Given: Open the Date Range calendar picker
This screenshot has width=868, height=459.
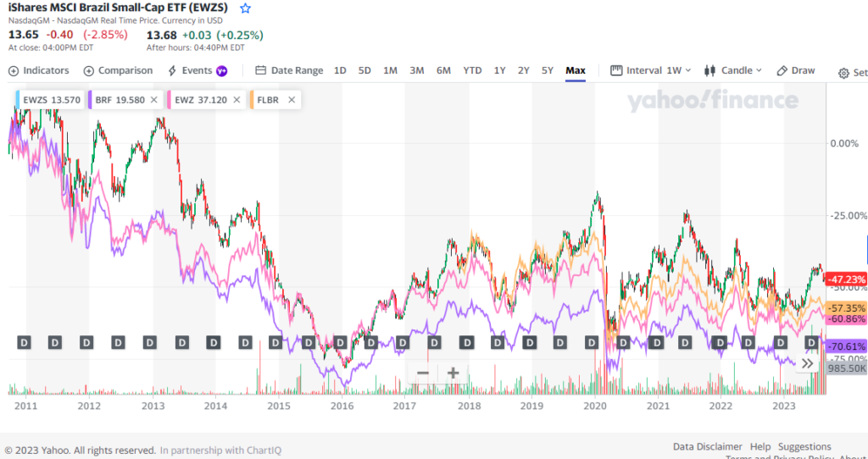Looking at the screenshot, I should pyautogui.click(x=289, y=71).
